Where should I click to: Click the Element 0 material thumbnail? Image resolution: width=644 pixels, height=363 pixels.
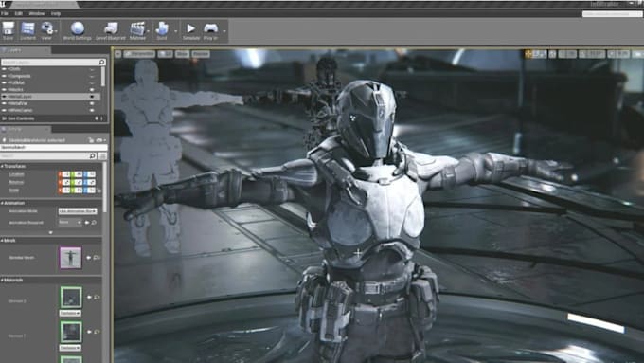click(71, 298)
